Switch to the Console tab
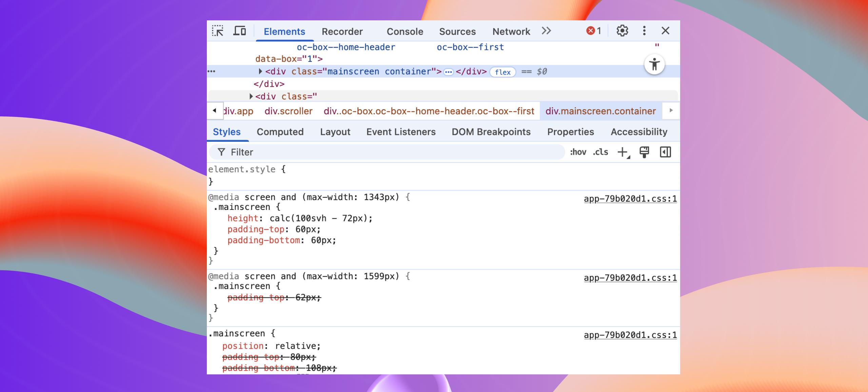 click(405, 32)
